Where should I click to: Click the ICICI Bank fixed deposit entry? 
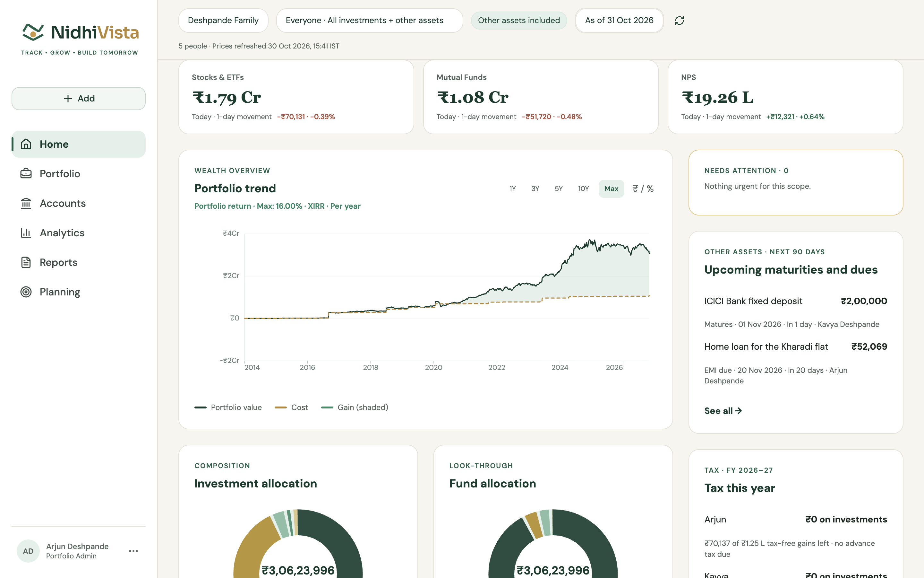coord(796,312)
